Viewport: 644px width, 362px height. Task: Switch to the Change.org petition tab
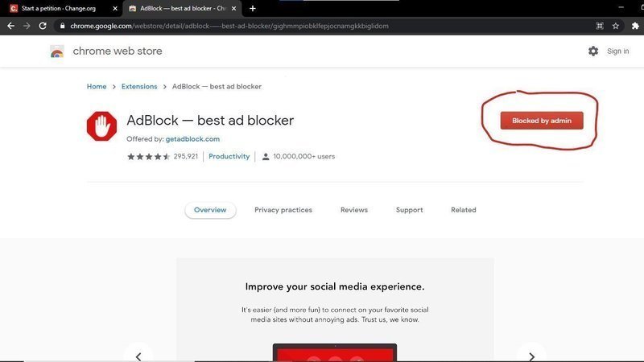tap(56, 8)
